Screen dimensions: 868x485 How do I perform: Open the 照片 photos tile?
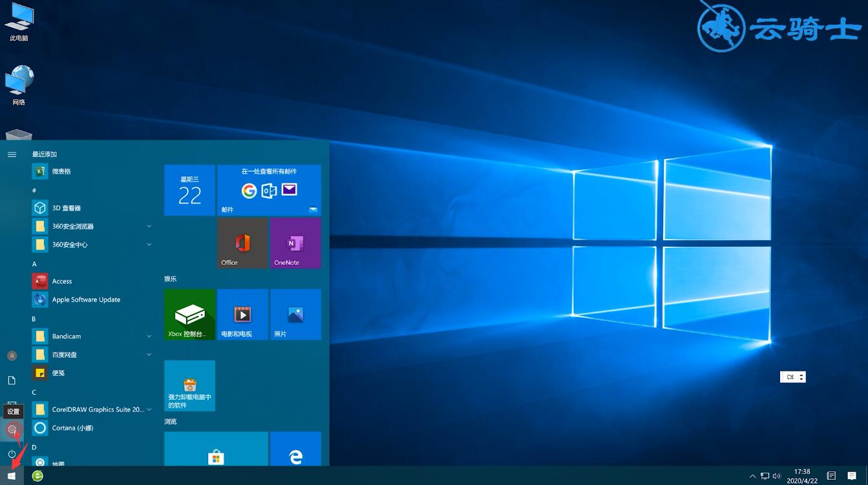pyautogui.click(x=295, y=315)
